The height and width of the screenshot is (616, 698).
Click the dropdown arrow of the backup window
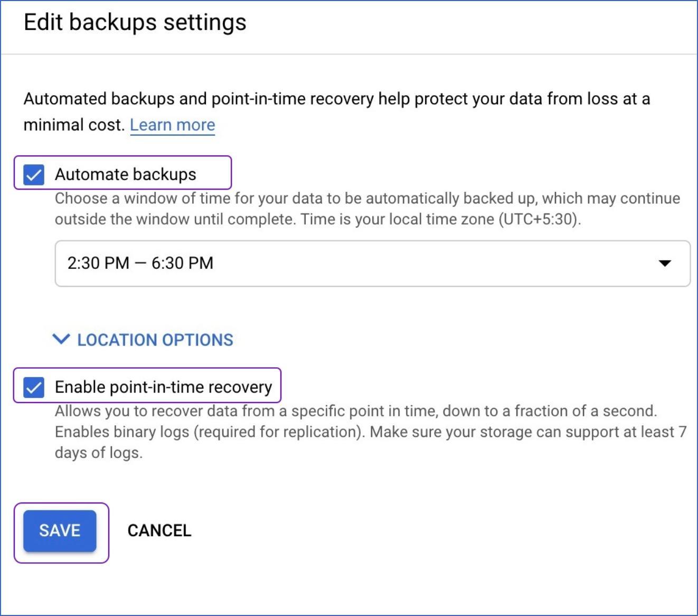point(665,263)
